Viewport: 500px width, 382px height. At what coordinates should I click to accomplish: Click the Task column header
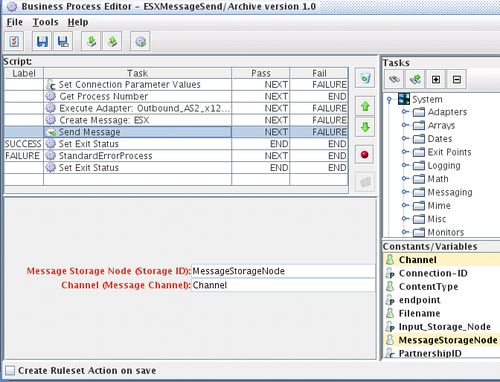tap(137, 73)
